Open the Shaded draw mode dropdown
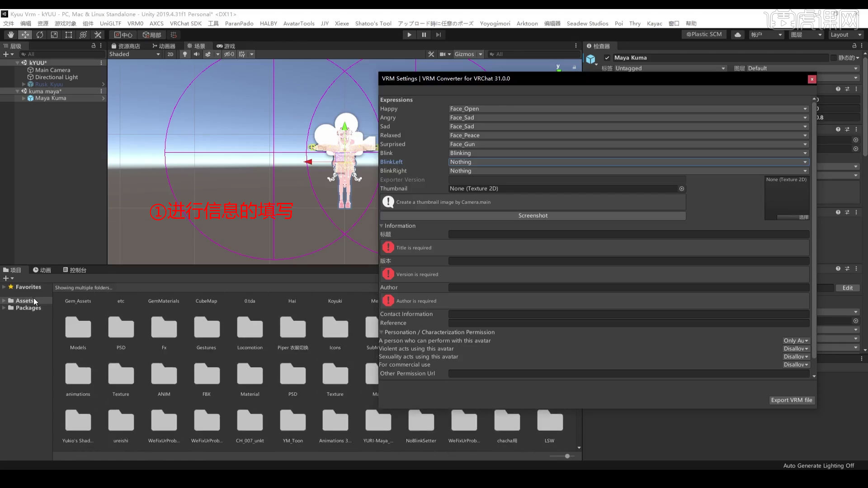Image resolution: width=868 pixels, height=488 pixels. point(134,54)
